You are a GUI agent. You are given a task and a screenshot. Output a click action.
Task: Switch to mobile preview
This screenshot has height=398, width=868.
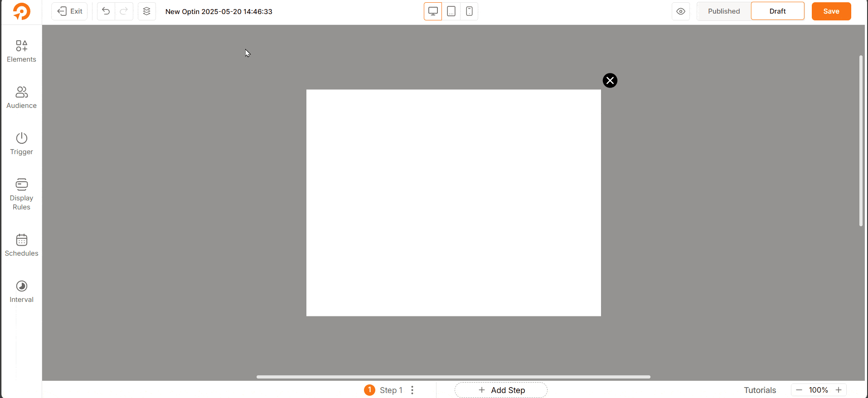(469, 11)
